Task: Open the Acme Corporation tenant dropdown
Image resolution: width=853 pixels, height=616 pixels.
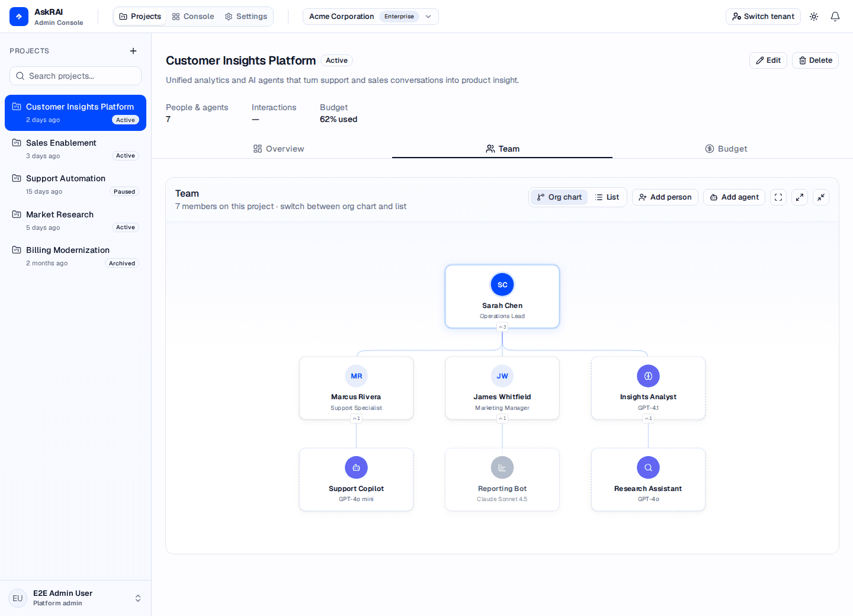Action: pos(371,17)
